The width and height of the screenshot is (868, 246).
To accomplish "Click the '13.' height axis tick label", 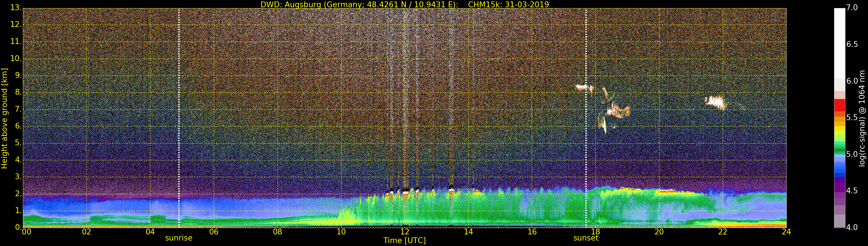I will [16, 8].
